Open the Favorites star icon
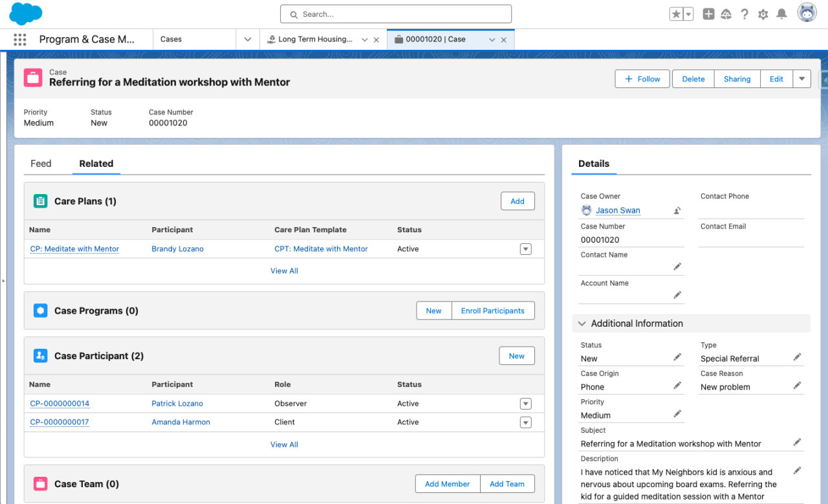Viewport: 828px width, 504px height. (676, 14)
